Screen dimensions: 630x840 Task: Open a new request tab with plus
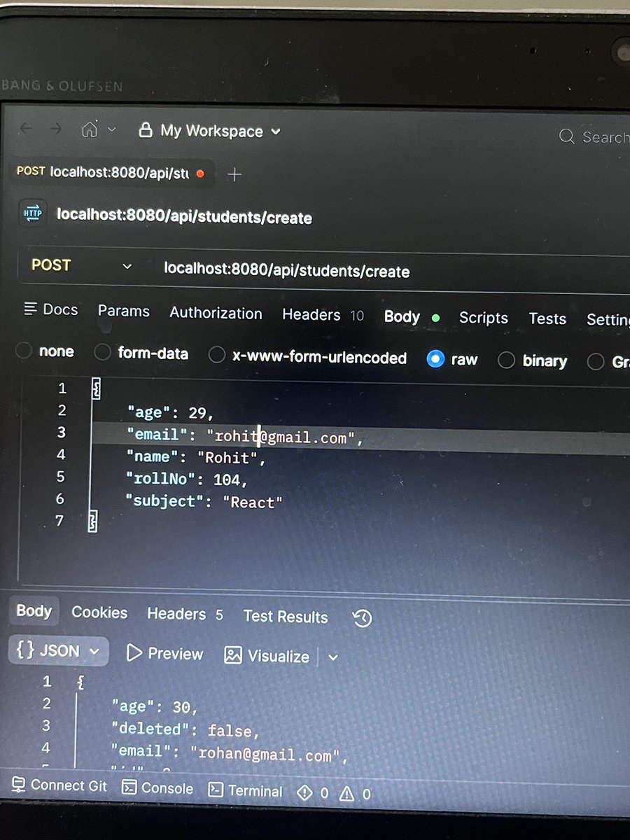click(x=234, y=175)
